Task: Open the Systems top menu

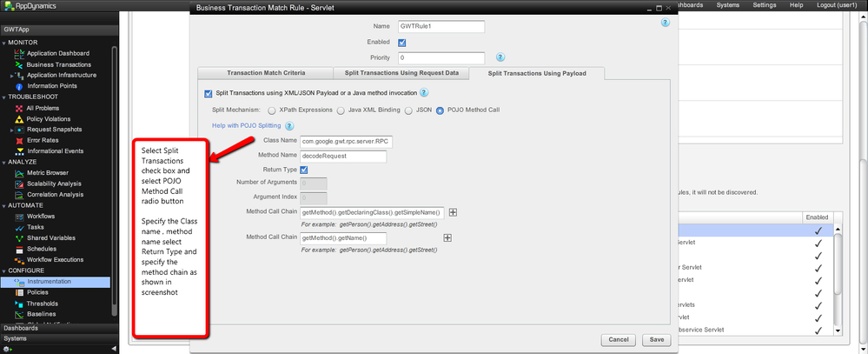Action: click(727, 5)
